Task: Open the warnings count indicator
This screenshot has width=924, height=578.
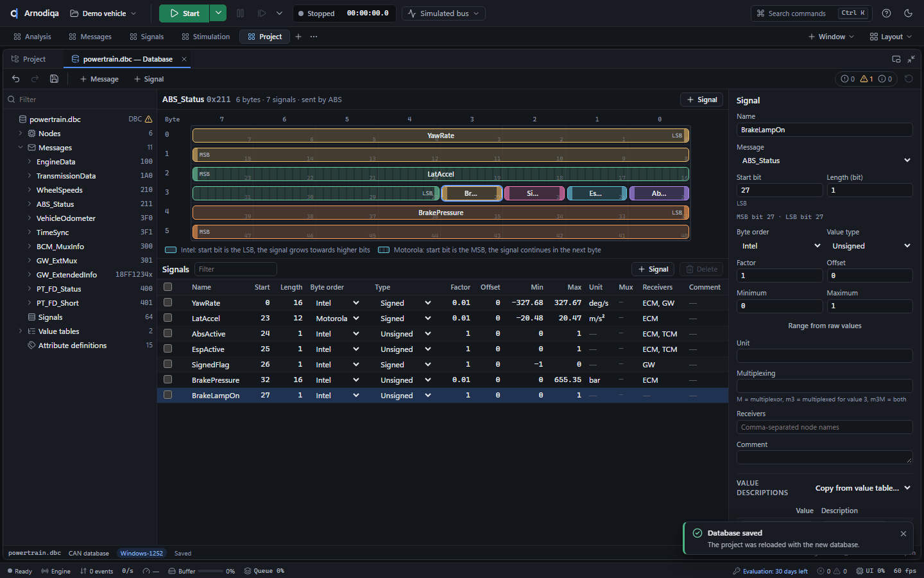Action: pos(867,79)
